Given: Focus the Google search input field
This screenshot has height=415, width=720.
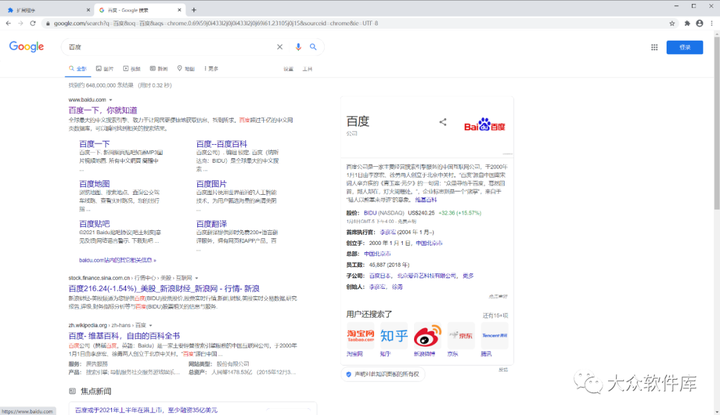Looking at the screenshot, I should click(x=170, y=47).
